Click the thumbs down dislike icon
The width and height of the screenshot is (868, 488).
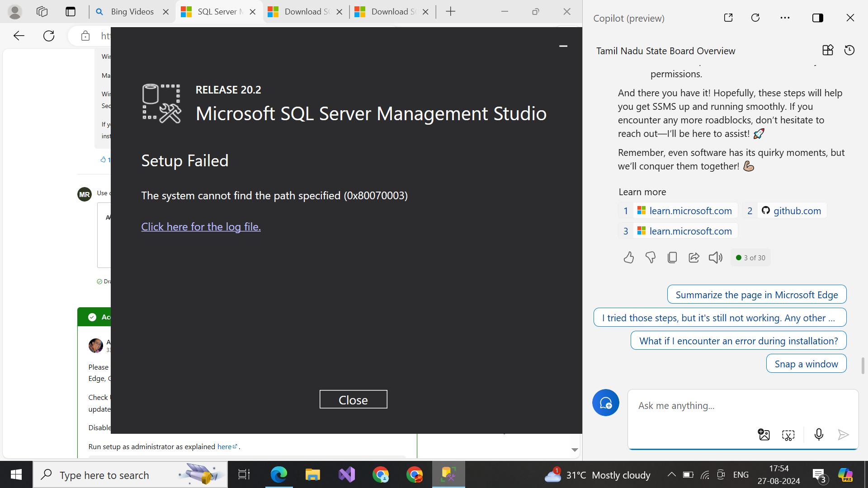pyautogui.click(x=650, y=258)
